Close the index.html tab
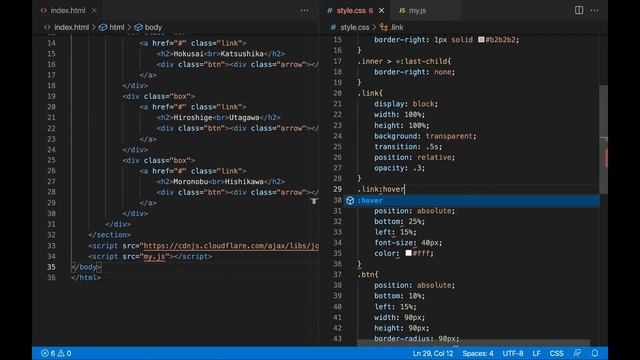This screenshot has width=640, height=360. 94,11
